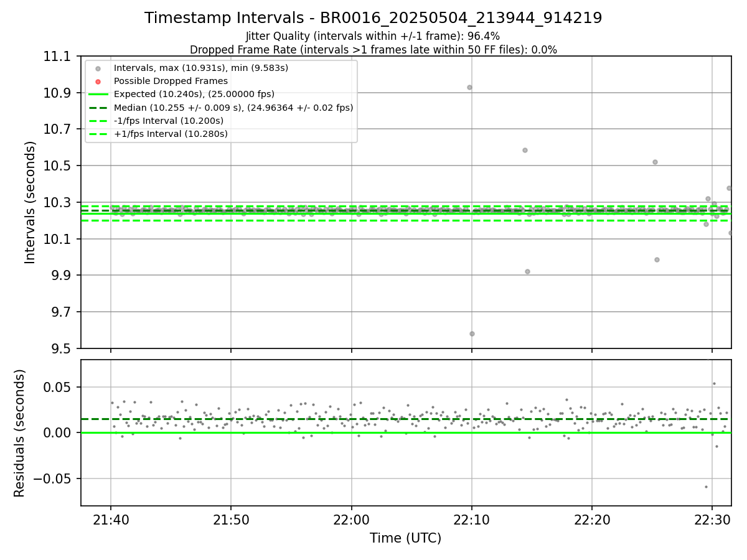Image resolution: width=747 pixels, height=560 pixels.
Task: Click the 'Residuals (seconds)' y-axis label
Action: click(x=20, y=433)
